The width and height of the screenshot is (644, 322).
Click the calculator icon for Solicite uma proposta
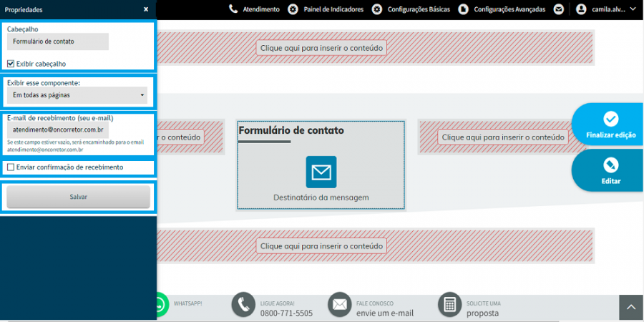450,305
